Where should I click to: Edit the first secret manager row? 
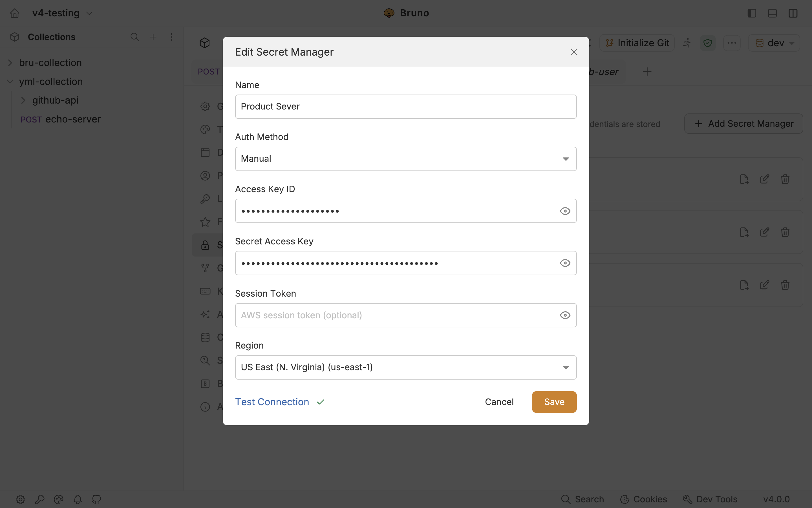(764, 179)
